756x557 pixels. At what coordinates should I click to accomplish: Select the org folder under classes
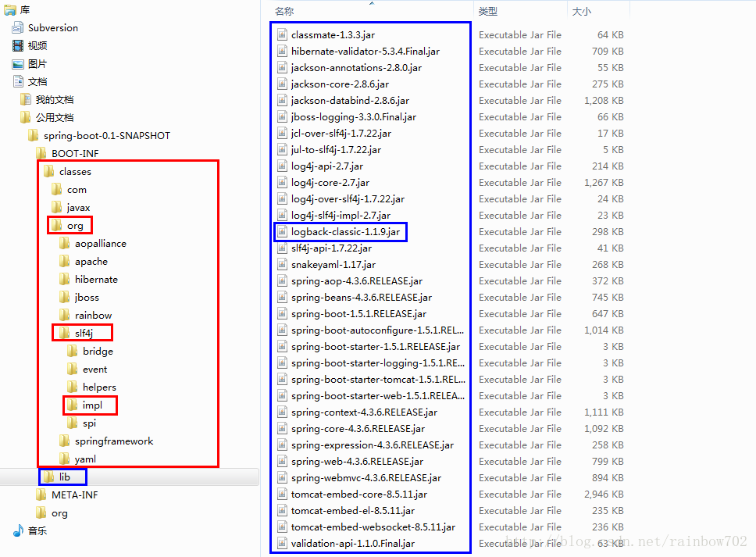[75, 226]
